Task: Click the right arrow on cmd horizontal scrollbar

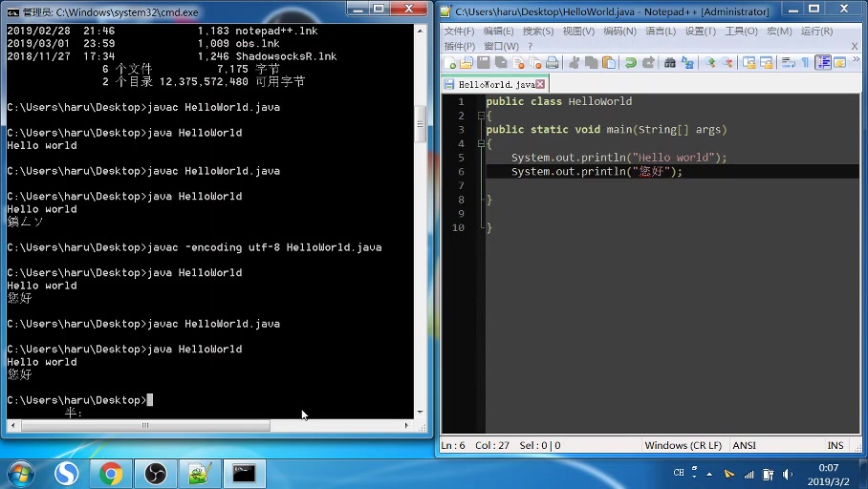Action: (x=407, y=425)
